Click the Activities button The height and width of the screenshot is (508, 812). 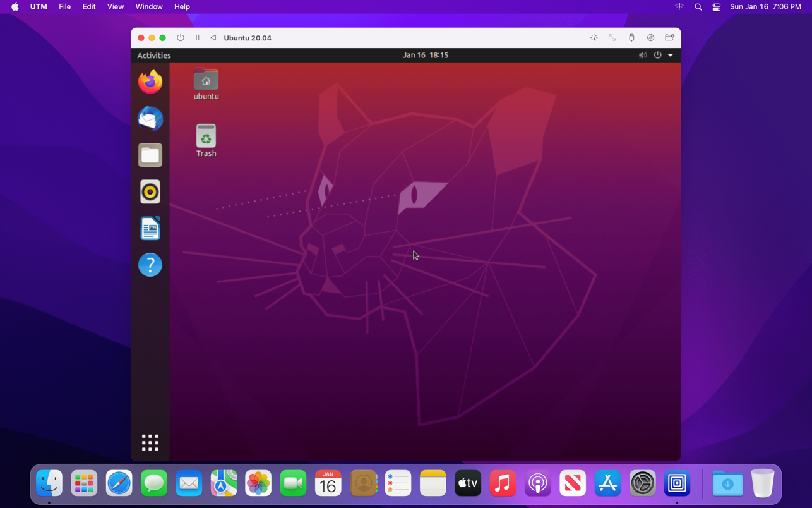(154, 56)
